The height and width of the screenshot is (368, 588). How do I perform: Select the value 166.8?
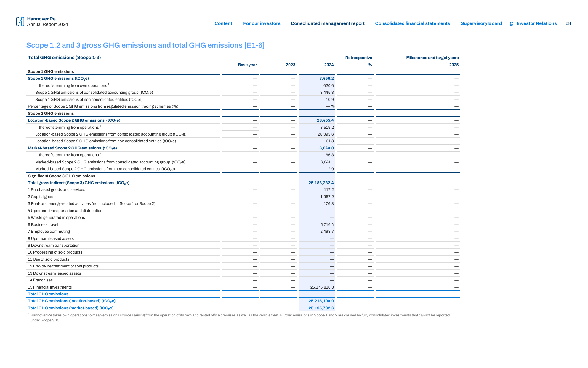click(x=329, y=155)
